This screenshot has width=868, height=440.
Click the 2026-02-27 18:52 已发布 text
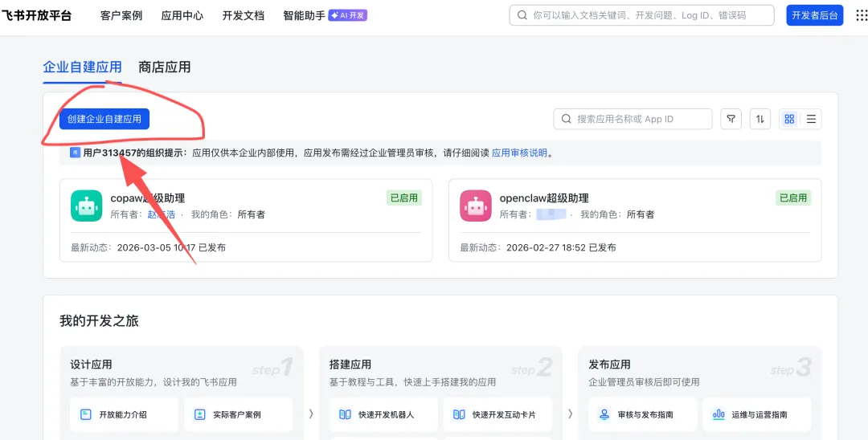click(561, 247)
